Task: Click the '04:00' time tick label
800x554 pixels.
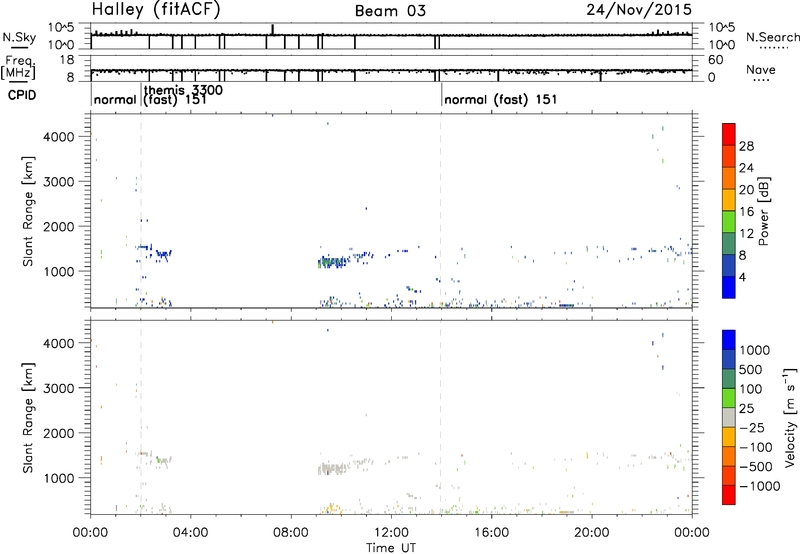Action: [x=190, y=533]
